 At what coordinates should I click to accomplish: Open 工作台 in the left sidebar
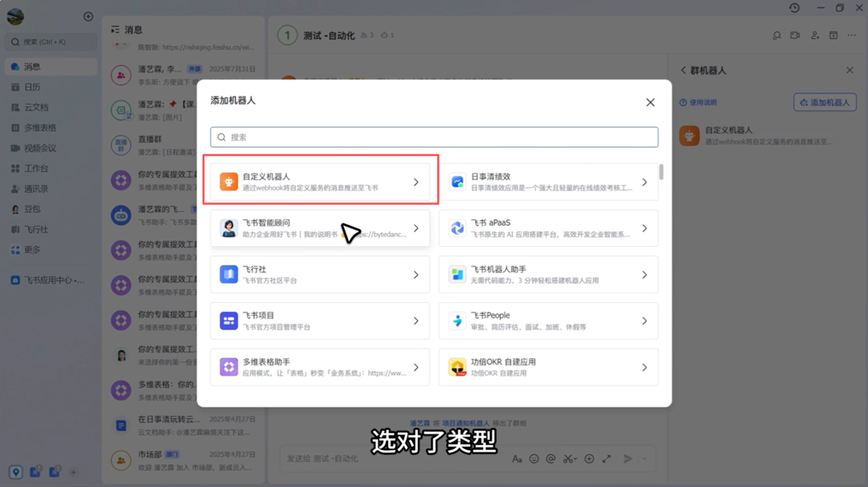tap(51, 168)
